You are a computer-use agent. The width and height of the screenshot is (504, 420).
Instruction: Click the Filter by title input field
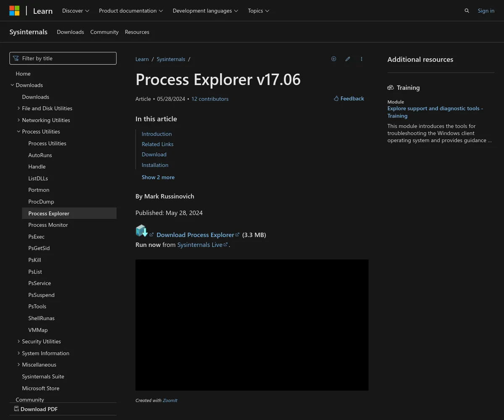coord(63,58)
